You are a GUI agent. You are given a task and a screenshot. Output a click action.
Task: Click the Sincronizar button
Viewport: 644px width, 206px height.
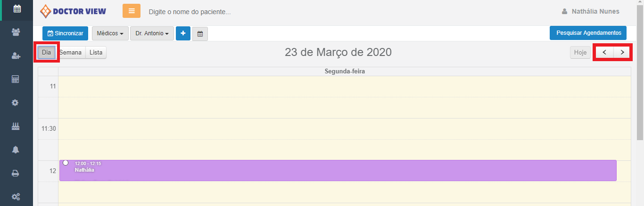(x=65, y=33)
